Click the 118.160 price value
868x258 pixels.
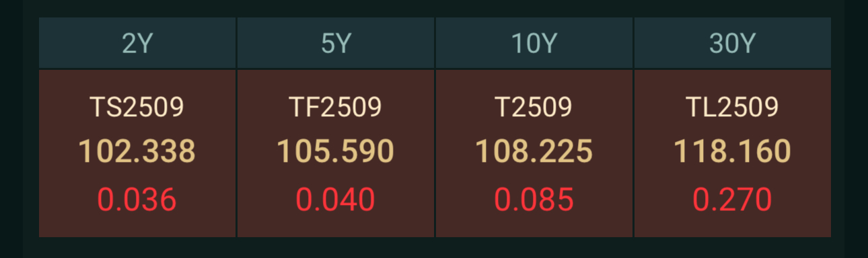pyautogui.click(x=733, y=152)
